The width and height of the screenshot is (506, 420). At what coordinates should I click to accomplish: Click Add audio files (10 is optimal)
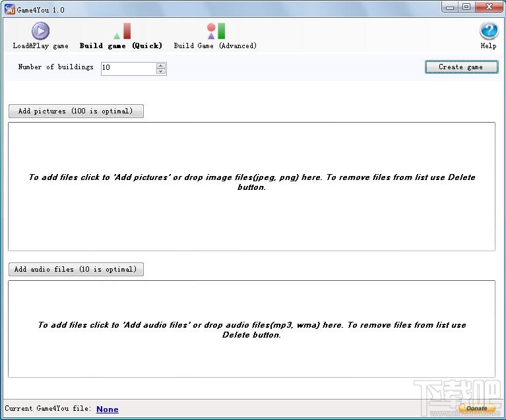tap(76, 270)
